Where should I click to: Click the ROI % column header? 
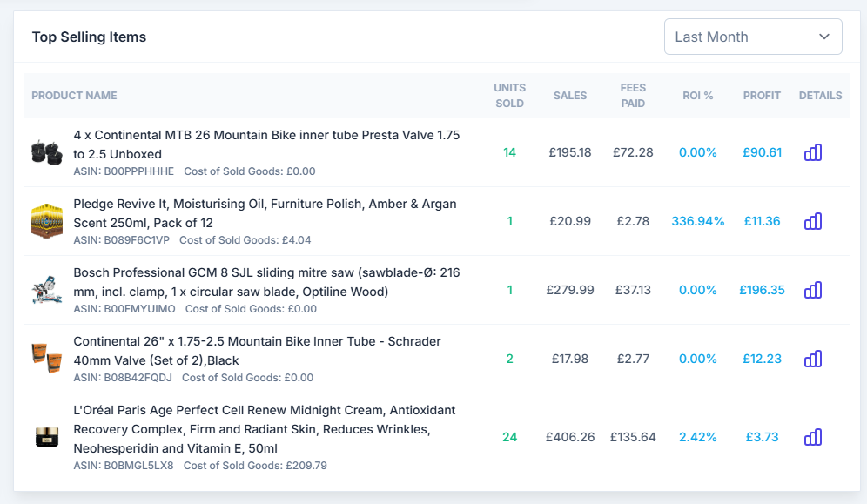click(697, 96)
